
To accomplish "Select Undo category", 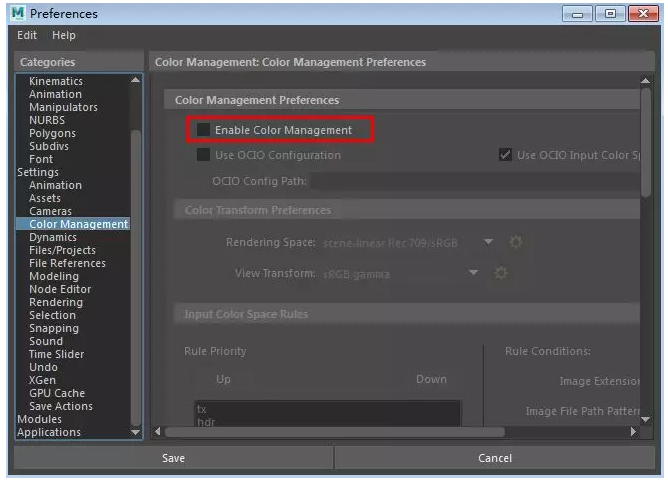I will click(x=43, y=367).
